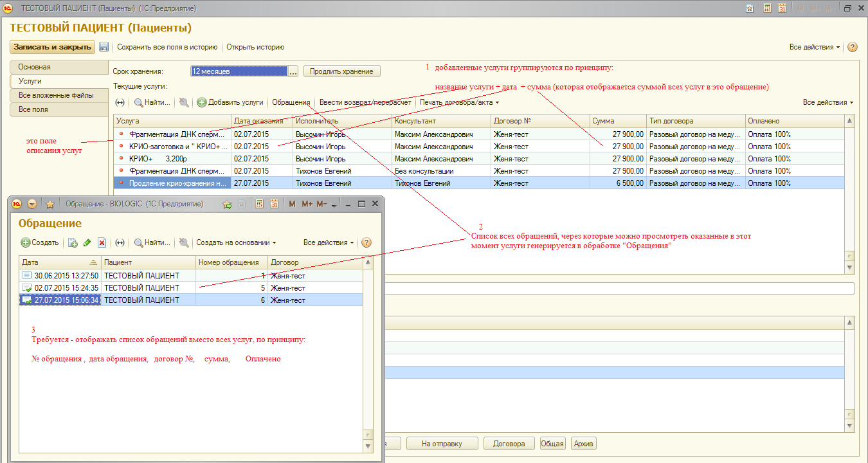Click the Добавить услуги button

point(230,102)
